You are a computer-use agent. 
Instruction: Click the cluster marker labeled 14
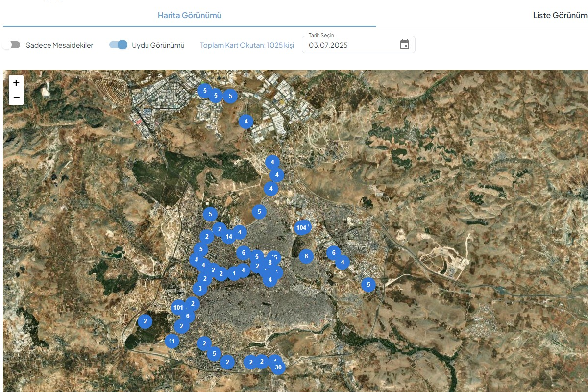pyautogui.click(x=228, y=237)
